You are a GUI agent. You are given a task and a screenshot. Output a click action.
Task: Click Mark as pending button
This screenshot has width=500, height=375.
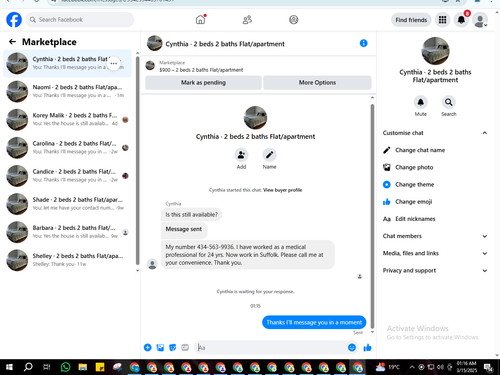click(x=203, y=83)
